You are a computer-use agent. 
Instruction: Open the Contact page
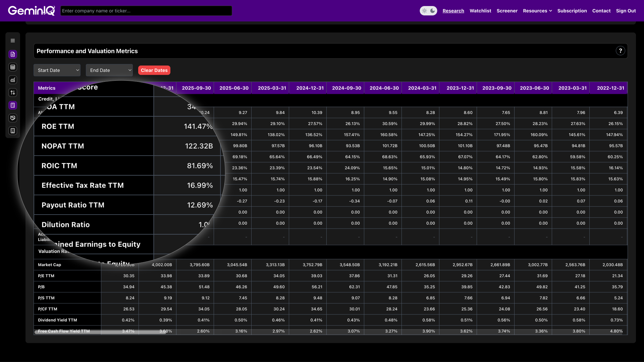tap(601, 11)
